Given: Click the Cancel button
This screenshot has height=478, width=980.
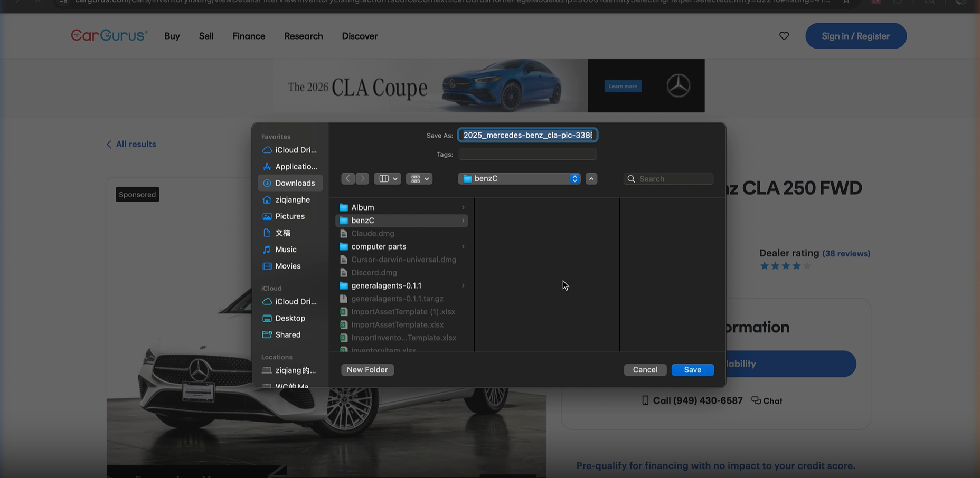Looking at the screenshot, I should 645,370.
